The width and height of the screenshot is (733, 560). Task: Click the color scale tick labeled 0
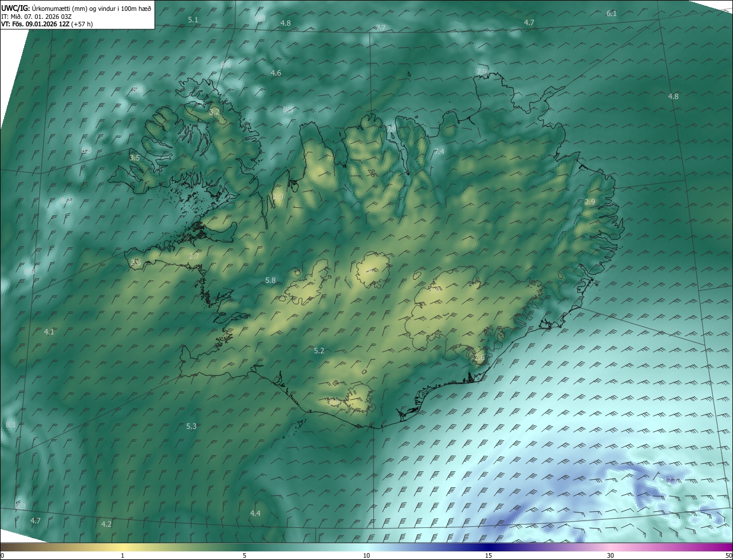(2, 555)
